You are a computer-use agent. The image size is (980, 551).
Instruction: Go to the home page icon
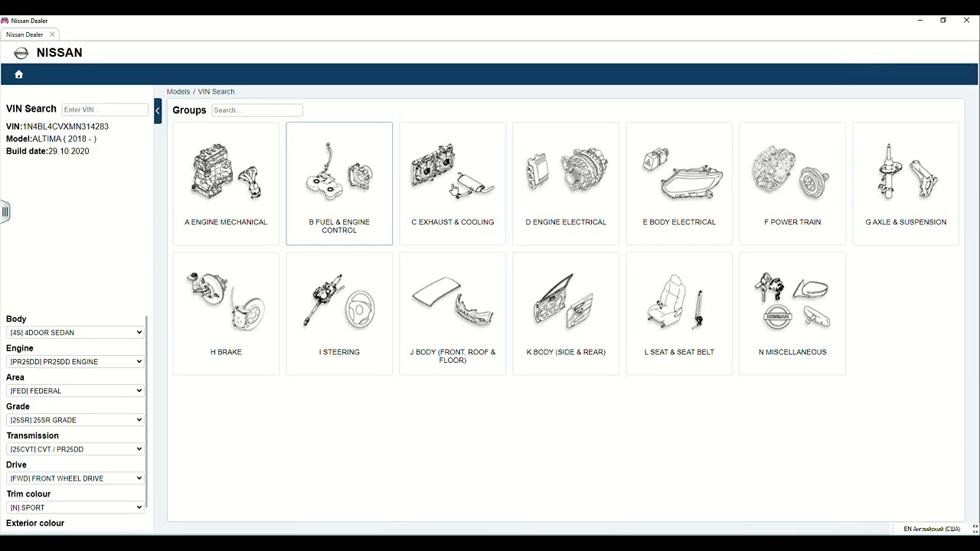(x=19, y=74)
